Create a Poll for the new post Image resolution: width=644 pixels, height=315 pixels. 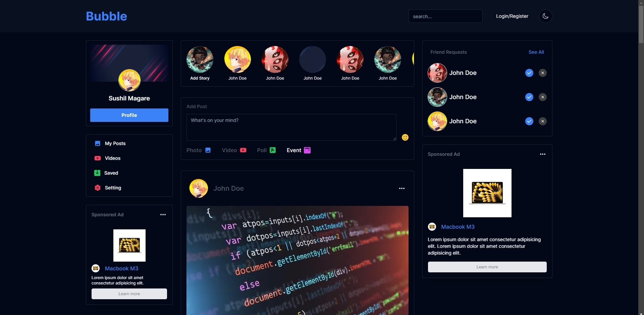(266, 150)
